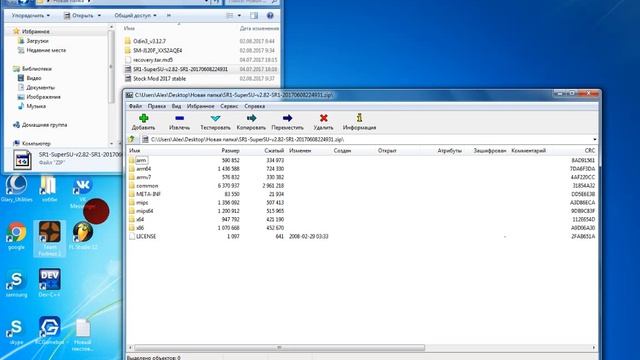Open the Справка menu in 7-Zip
The height and width of the screenshot is (360, 640).
255,106
